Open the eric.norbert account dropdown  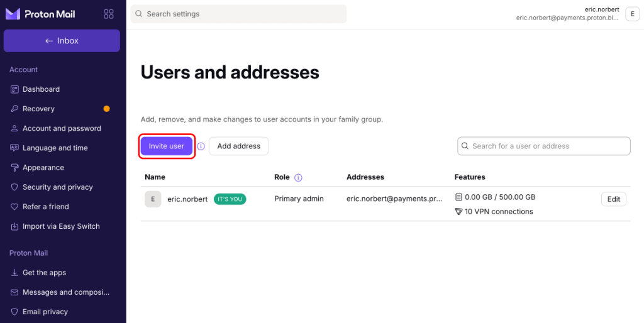(632, 14)
